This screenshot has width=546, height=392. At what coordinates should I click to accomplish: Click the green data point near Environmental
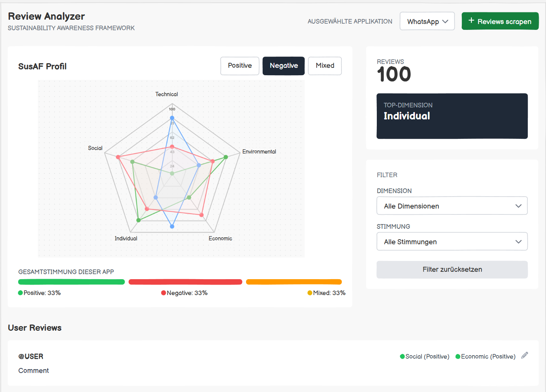[226, 157]
